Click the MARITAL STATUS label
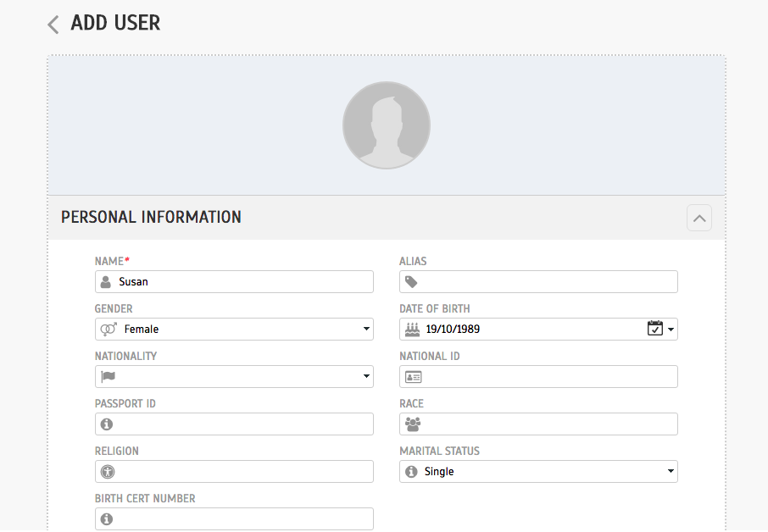Image resolution: width=768 pixels, height=532 pixels. click(x=439, y=452)
